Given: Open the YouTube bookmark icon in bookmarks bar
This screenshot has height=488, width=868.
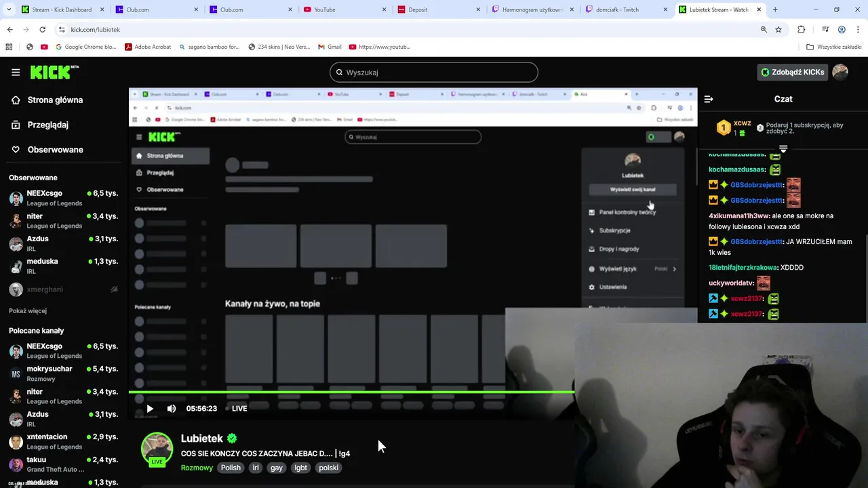Looking at the screenshot, I should coord(44,47).
